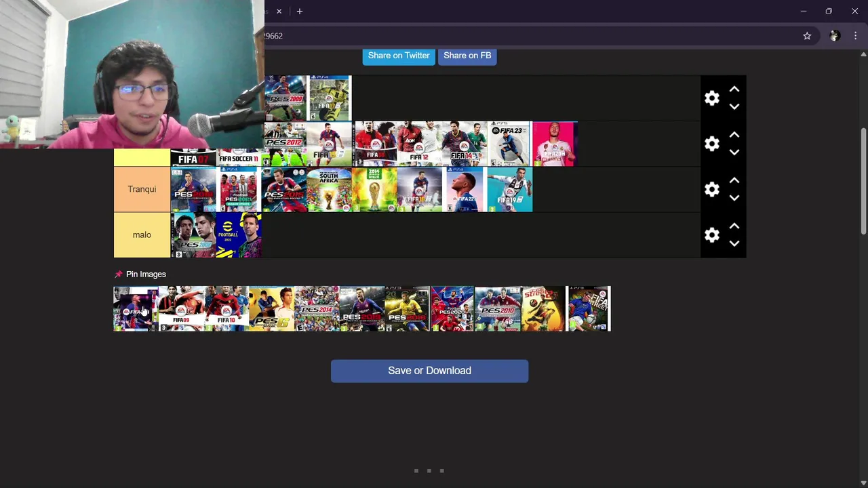This screenshot has width=868, height=488.
Task: Move the malo row up
Action: (734, 226)
